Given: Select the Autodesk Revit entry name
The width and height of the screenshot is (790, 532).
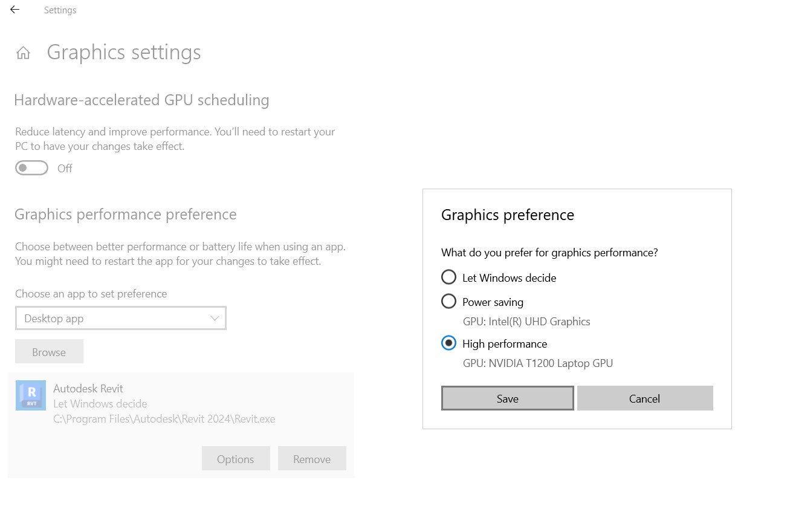Looking at the screenshot, I should [x=88, y=389].
